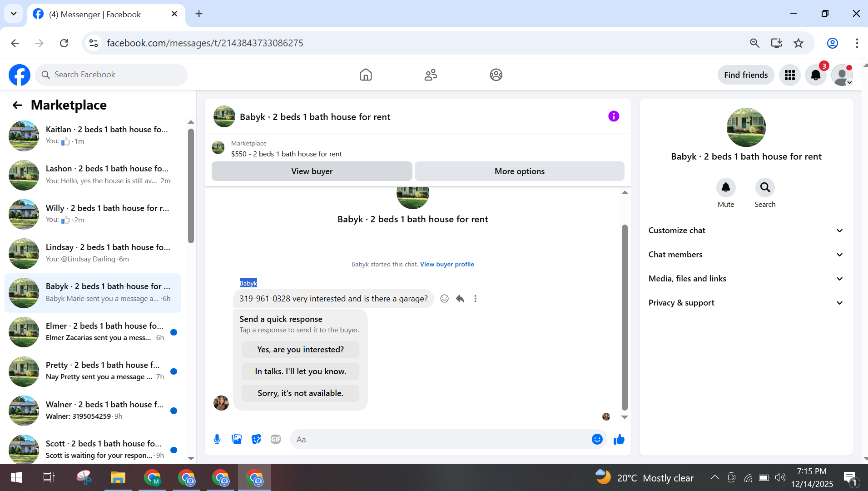Open the Friends icon in top navigation
This screenshot has height=491, width=868.
[x=431, y=75]
